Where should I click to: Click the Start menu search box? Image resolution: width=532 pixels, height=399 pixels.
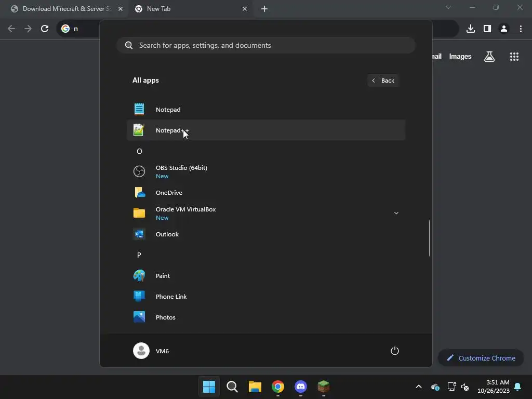tap(266, 46)
